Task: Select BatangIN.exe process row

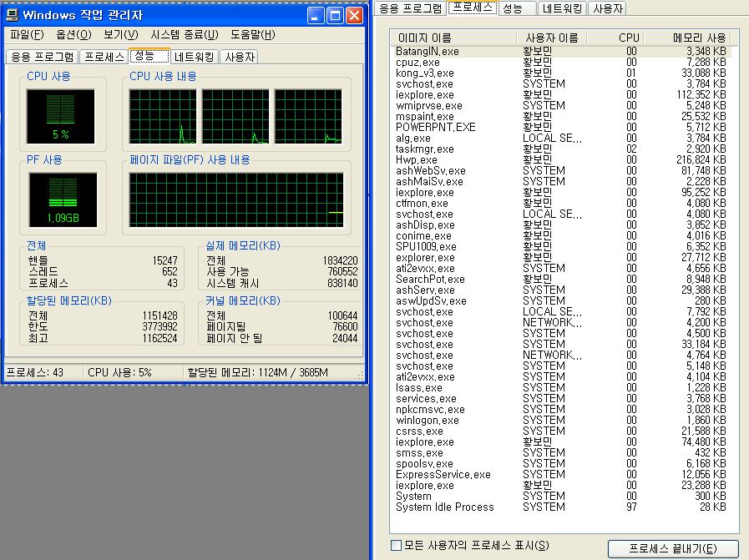Action: [562, 51]
